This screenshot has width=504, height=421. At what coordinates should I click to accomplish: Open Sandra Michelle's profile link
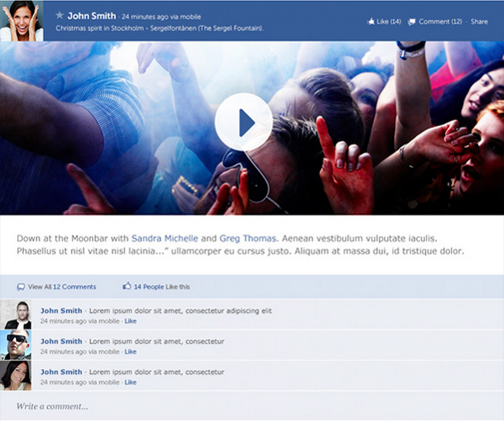tap(164, 238)
